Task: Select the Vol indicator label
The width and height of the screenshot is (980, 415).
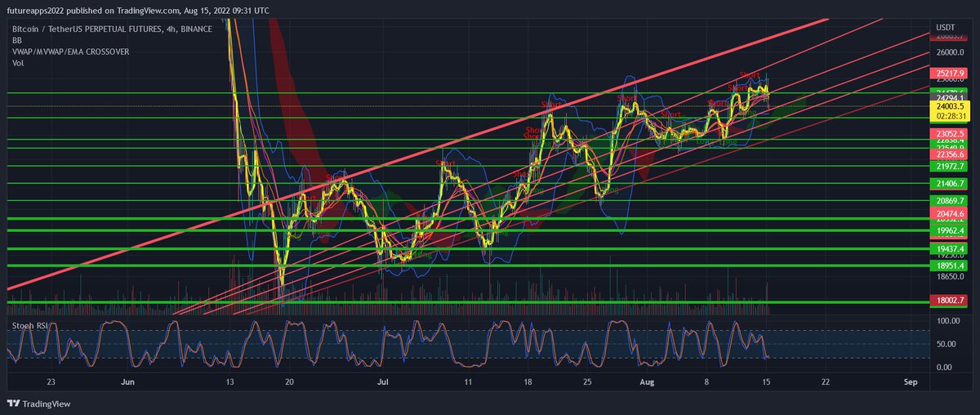Action: click(17, 61)
